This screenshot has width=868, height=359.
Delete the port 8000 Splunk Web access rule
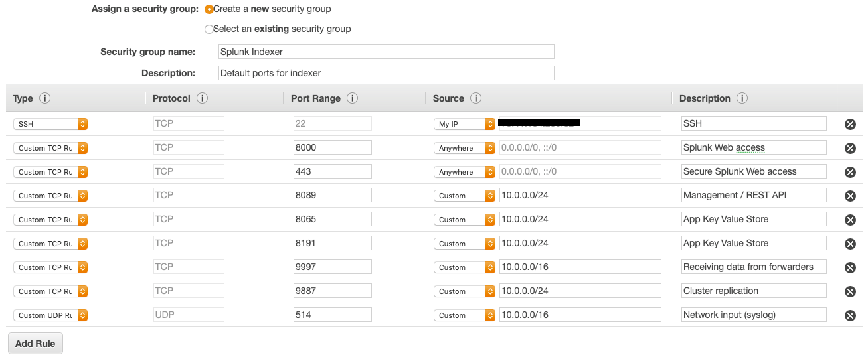[850, 148]
